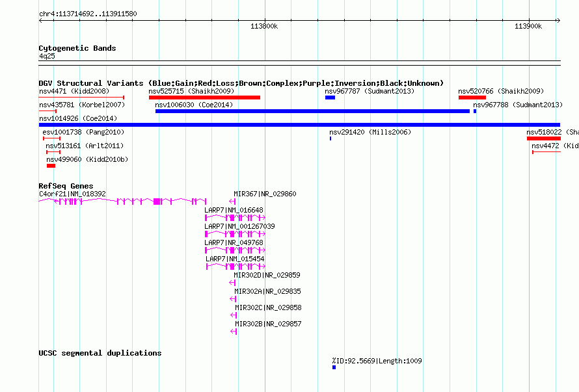Click the label nsv1006030 (Coe2014)
Image resolution: width=579 pixels, height=392 pixels.
coord(194,105)
